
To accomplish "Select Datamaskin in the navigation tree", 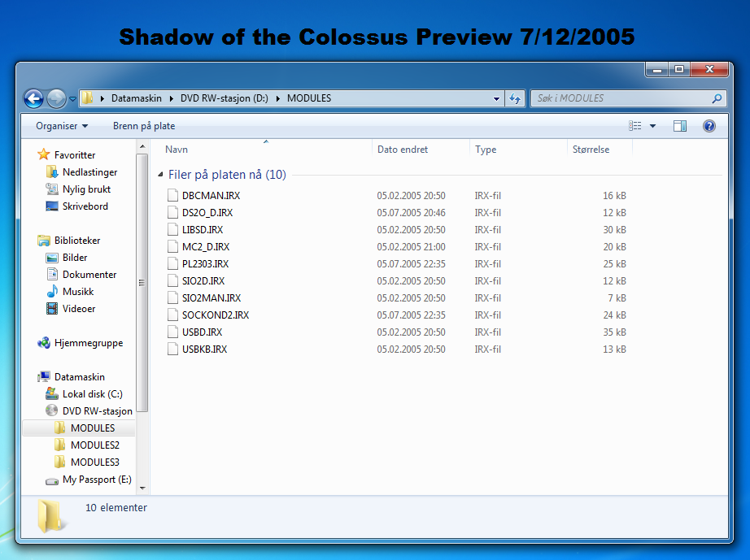I will click(x=80, y=377).
